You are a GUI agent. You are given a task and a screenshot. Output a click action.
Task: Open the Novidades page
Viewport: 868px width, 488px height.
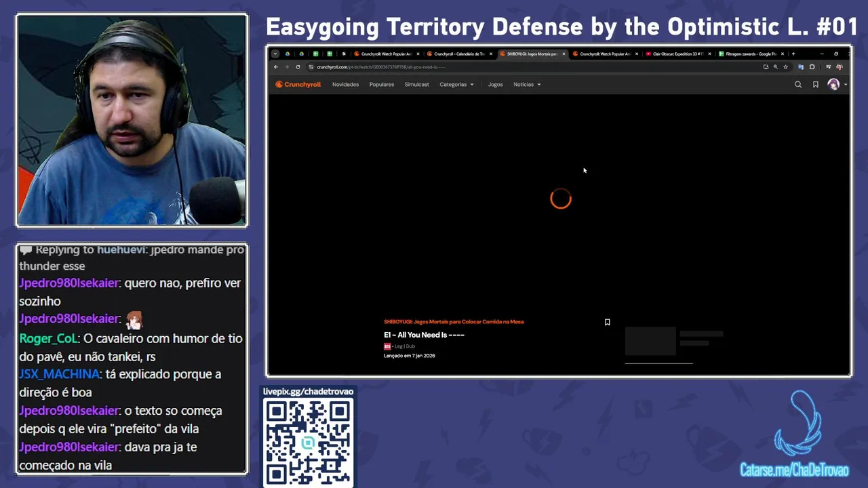(345, 85)
